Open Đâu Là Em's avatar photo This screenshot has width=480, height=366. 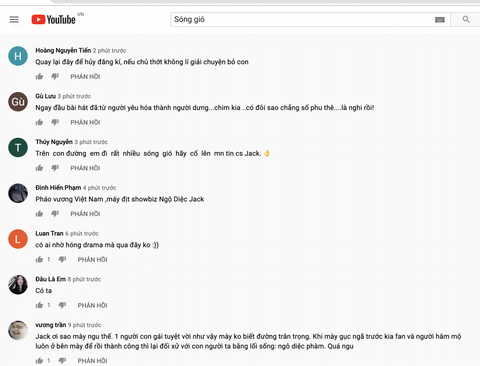(18, 285)
